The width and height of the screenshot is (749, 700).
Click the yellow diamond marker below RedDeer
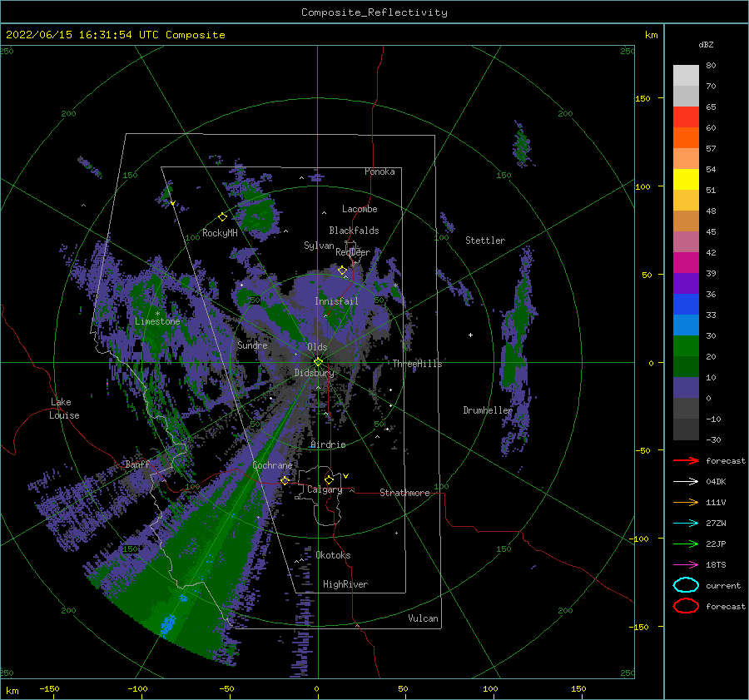tap(342, 271)
